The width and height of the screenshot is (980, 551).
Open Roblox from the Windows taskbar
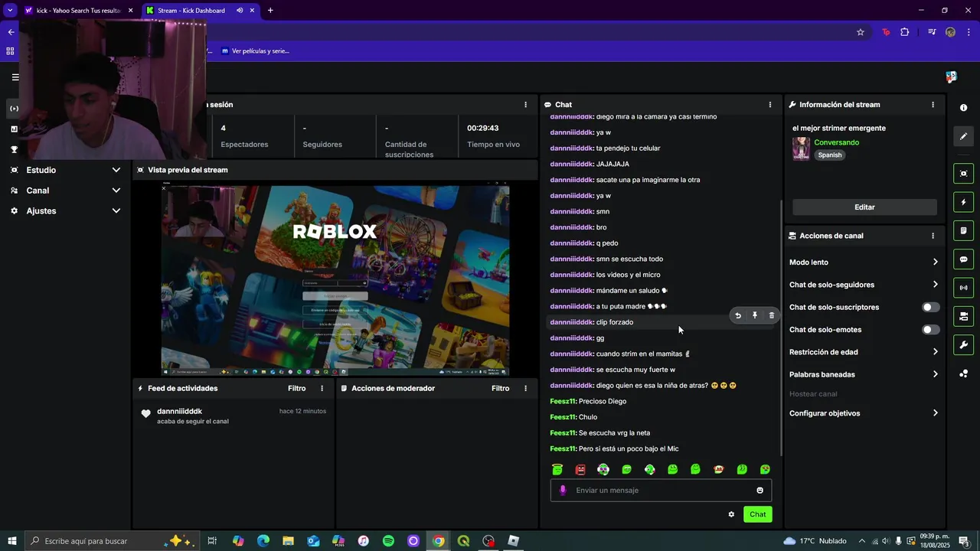[x=514, y=541]
